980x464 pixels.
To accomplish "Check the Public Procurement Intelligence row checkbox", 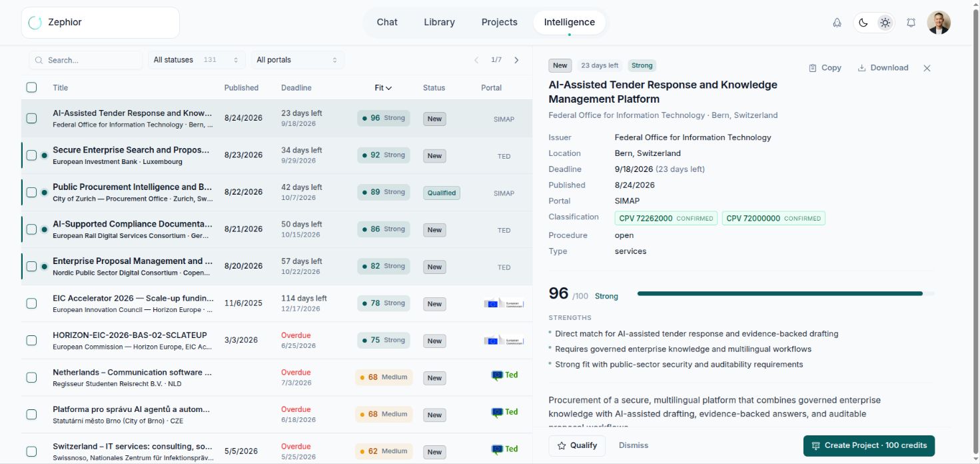I will (31, 193).
